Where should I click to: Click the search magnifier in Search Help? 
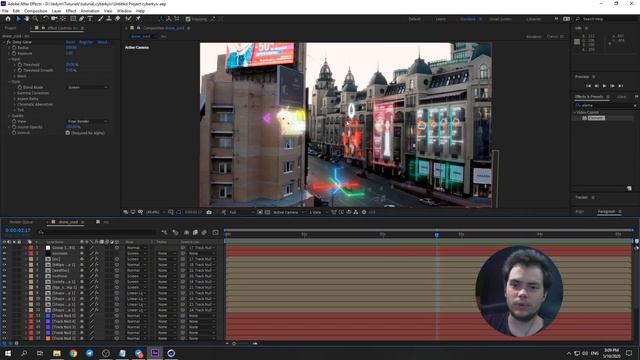click(578, 19)
